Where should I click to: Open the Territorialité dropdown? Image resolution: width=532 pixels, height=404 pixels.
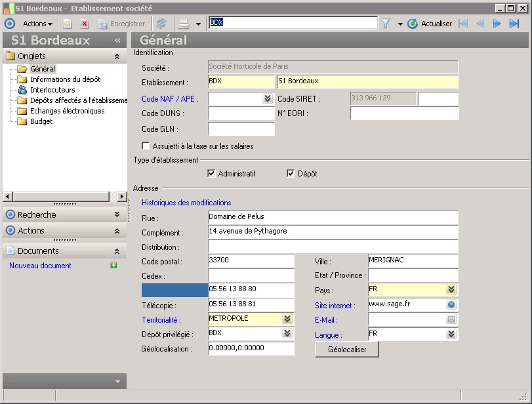pos(287,319)
